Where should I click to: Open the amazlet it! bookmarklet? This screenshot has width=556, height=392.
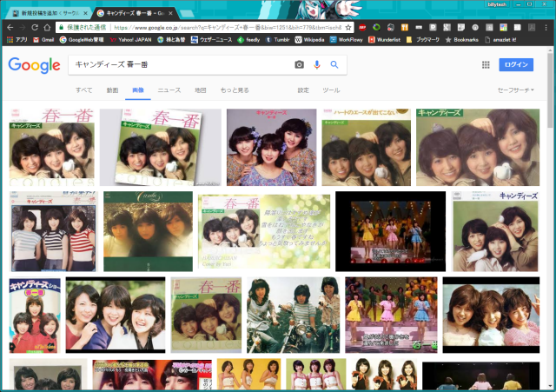click(500, 40)
